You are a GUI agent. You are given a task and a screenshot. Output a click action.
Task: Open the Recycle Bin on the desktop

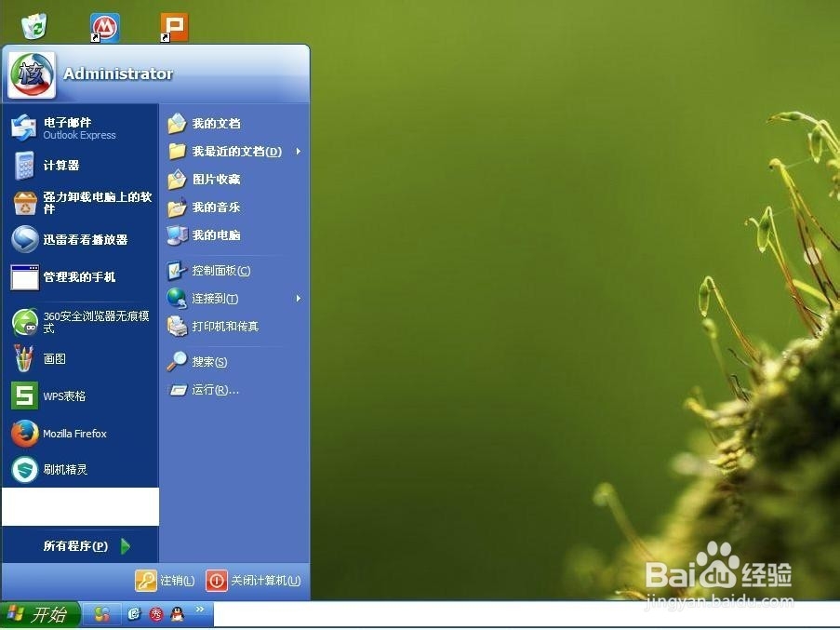click(33, 26)
